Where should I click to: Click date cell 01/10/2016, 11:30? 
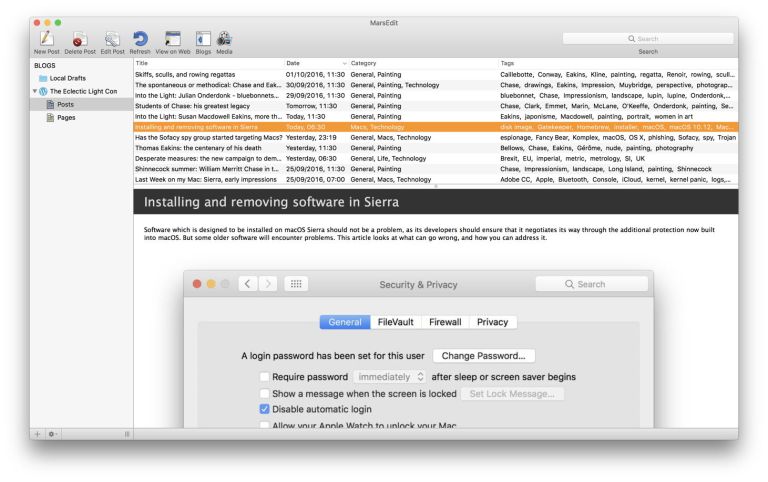click(x=315, y=74)
